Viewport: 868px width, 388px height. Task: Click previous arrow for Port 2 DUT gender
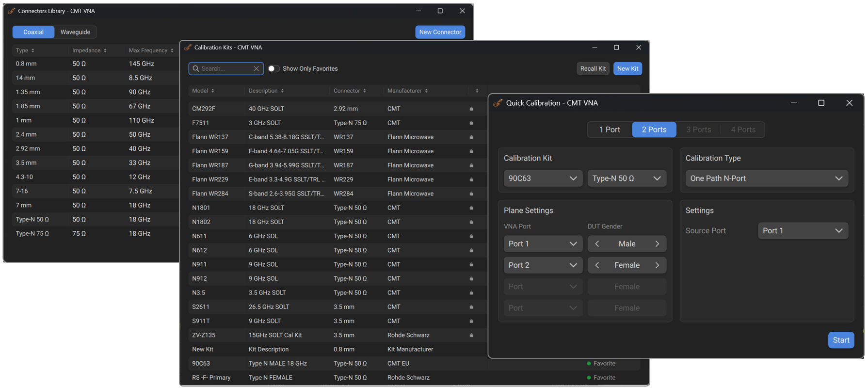(597, 265)
